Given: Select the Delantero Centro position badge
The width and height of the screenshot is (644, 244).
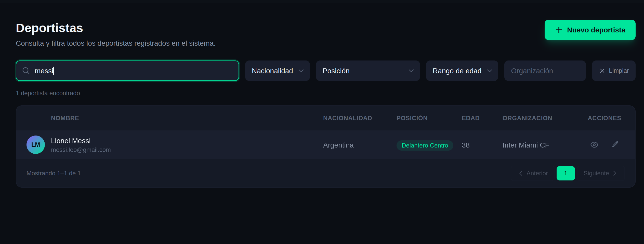Looking at the screenshot, I should (425, 145).
